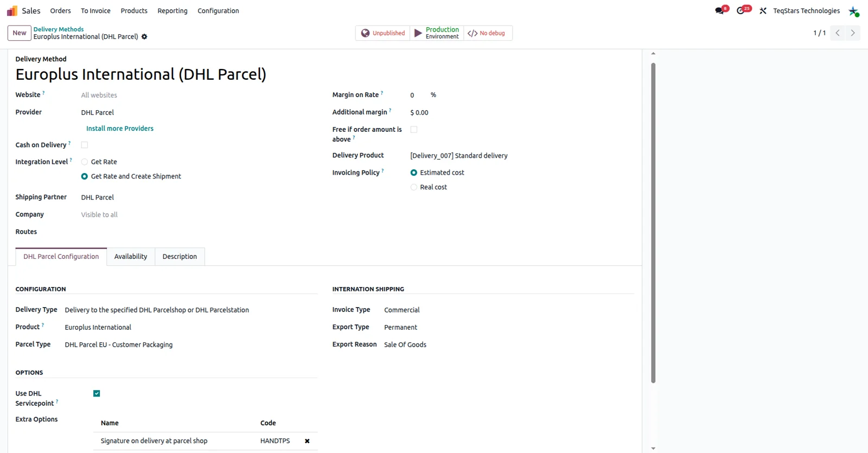
Task: Toggle the No debug button
Action: point(487,33)
